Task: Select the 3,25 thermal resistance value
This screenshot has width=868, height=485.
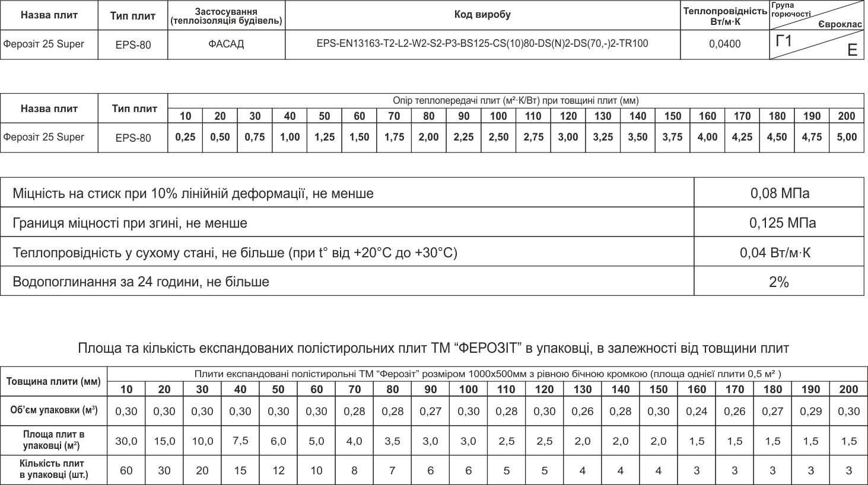Action: click(x=603, y=138)
